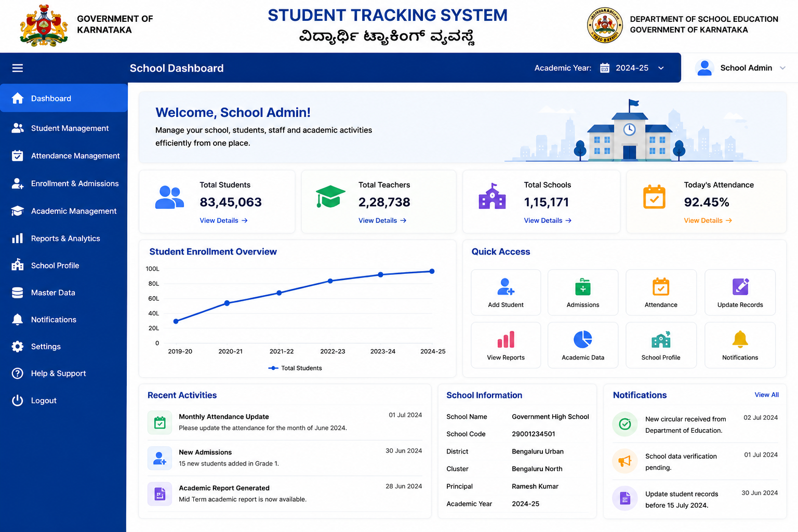Go to Dashboard in the sidebar
This screenshot has height=532, width=798.
pos(64,98)
